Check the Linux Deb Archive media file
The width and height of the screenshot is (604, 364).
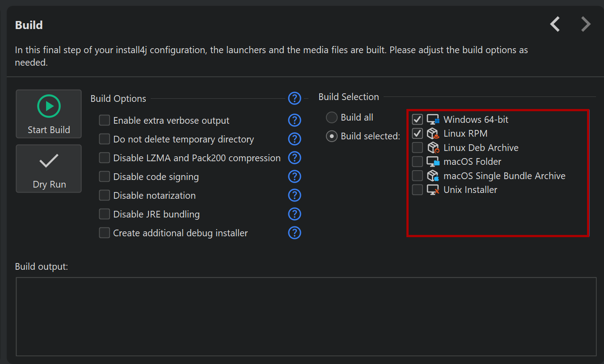418,148
